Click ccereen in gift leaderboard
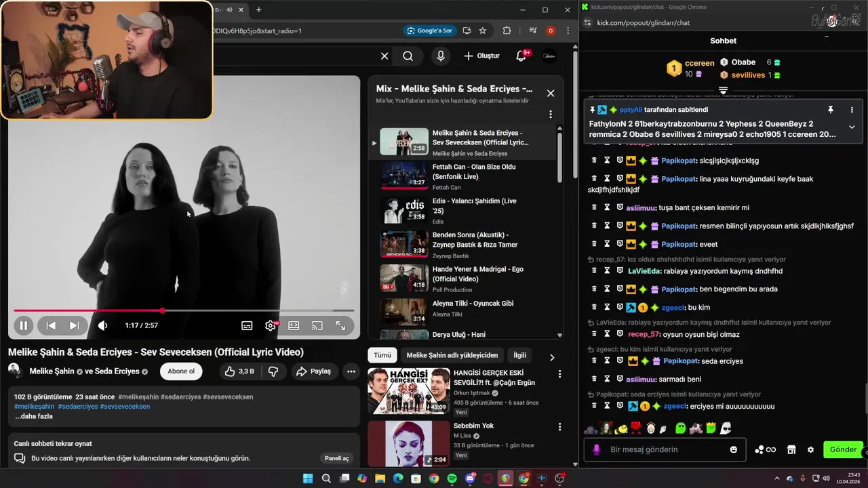 [699, 63]
